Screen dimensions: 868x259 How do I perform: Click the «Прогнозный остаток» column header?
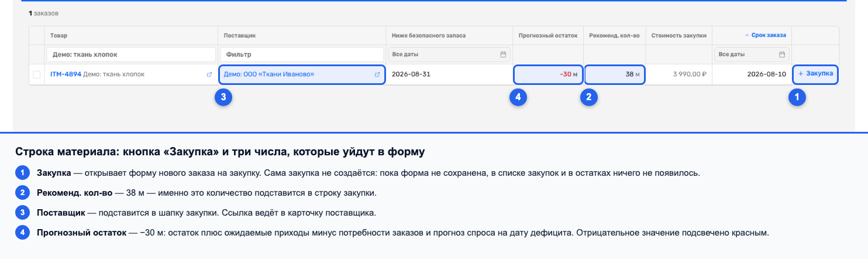point(548,36)
